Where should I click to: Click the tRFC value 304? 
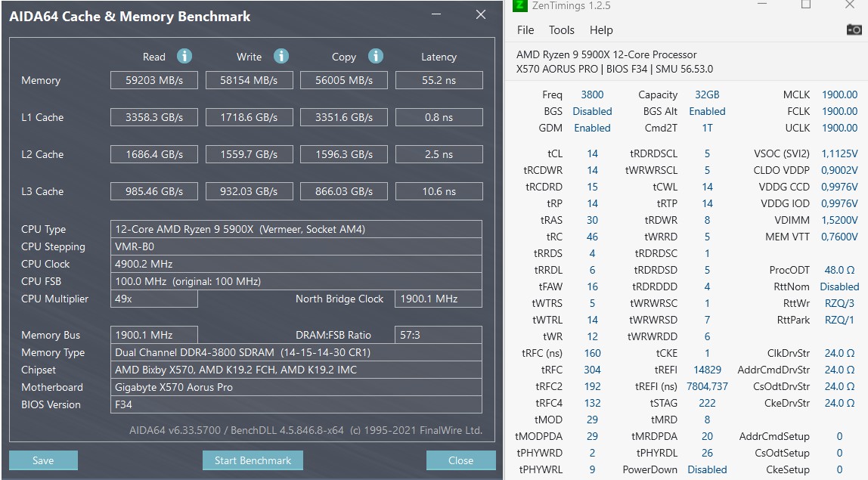tap(592, 370)
